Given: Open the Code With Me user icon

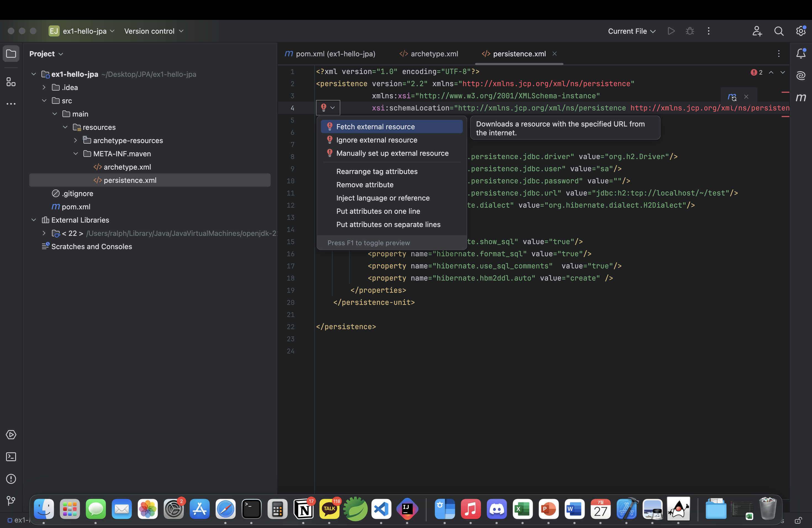Looking at the screenshot, I should [757, 31].
